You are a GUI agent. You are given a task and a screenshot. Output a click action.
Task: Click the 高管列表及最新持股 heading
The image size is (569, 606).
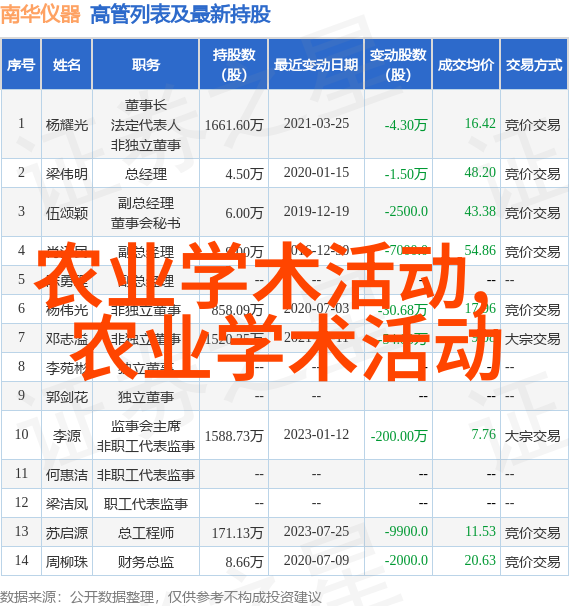(180, 15)
